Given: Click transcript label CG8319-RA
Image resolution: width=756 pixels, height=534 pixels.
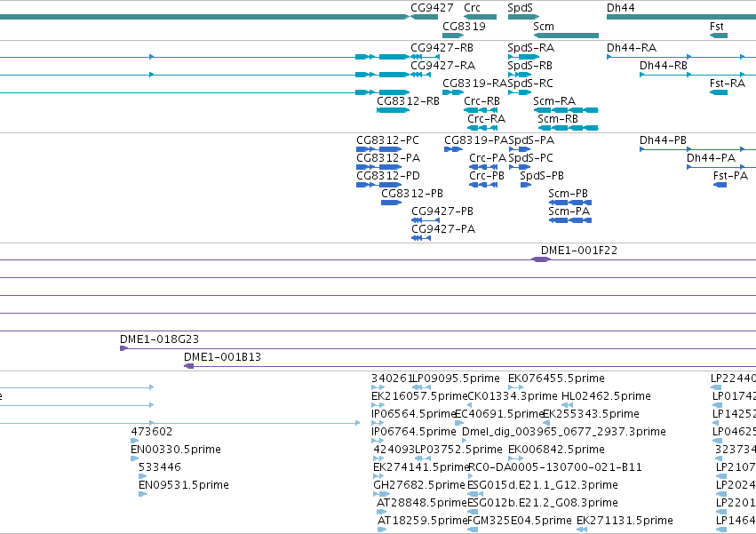Looking at the screenshot, I should (x=475, y=84).
